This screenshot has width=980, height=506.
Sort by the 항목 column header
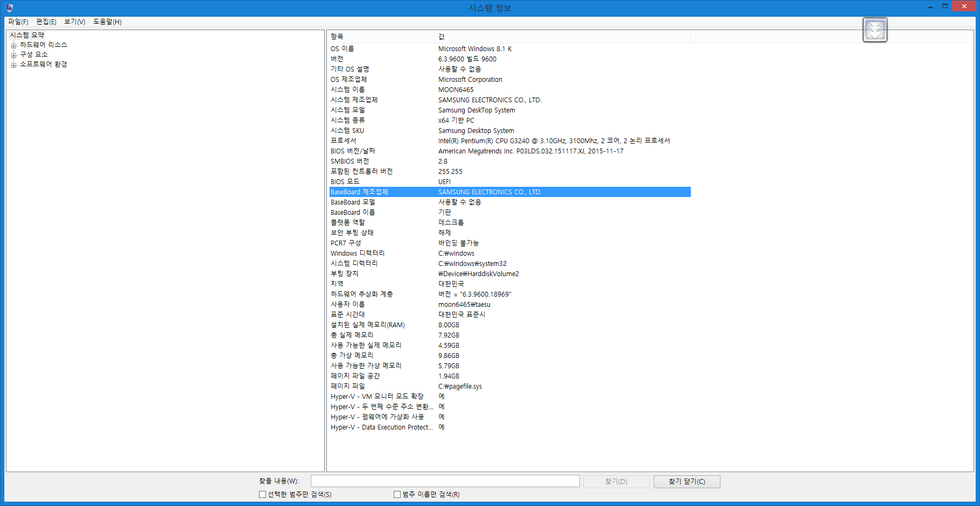(x=381, y=37)
